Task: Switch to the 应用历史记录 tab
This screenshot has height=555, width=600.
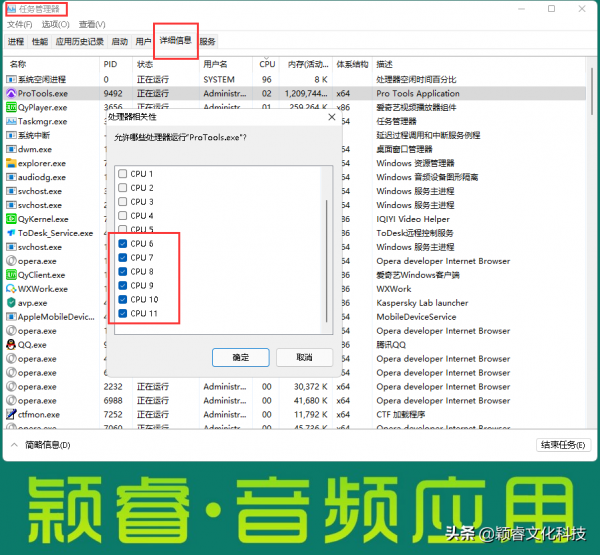Action: 80,41
